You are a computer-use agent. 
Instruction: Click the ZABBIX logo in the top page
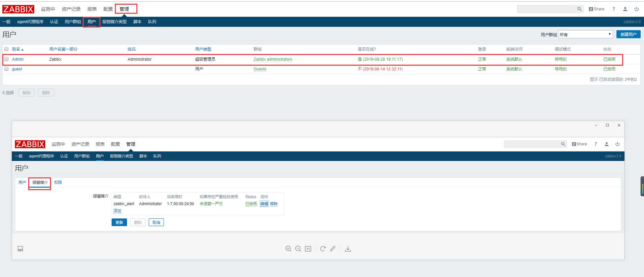pyautogui.click(x=18, y=9)
